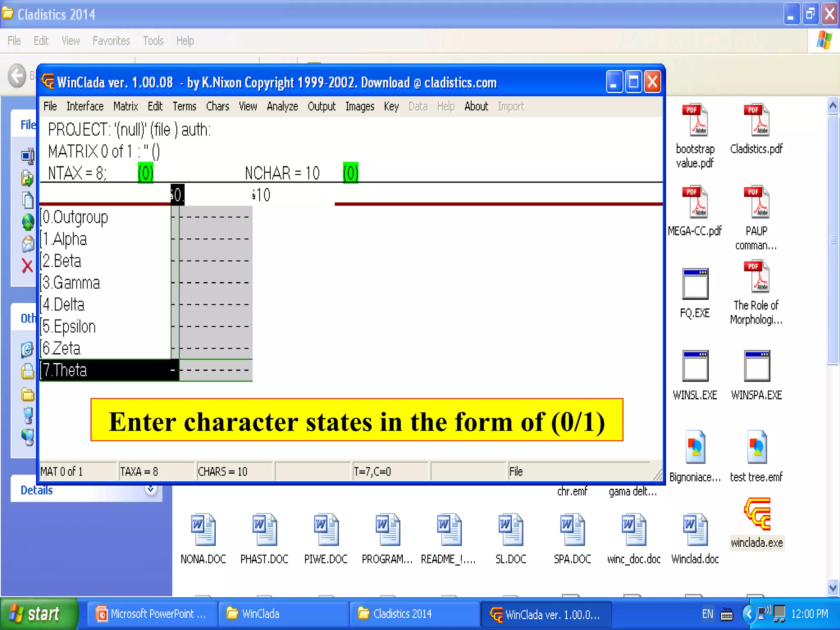Image resolution: width=840 pixels, height=630 pixels.
Task: Click the red X delete task icon in sidebar
Action: [x=27, y=266]
